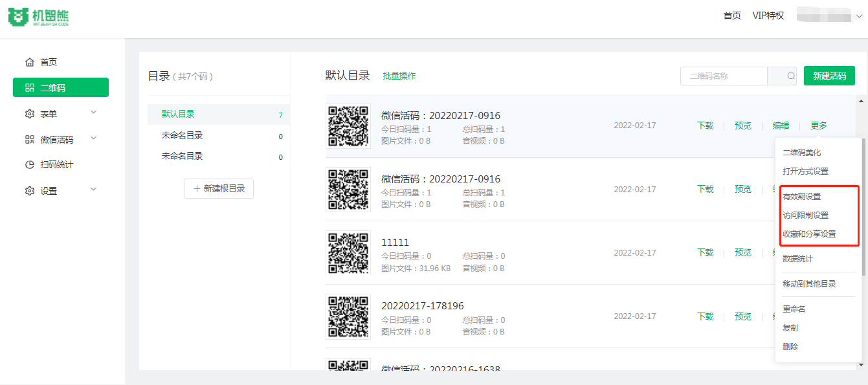The height and width of the screenshot is (385, 868).
Task: Click the 机智熊 logo in header
Action: 38,17
